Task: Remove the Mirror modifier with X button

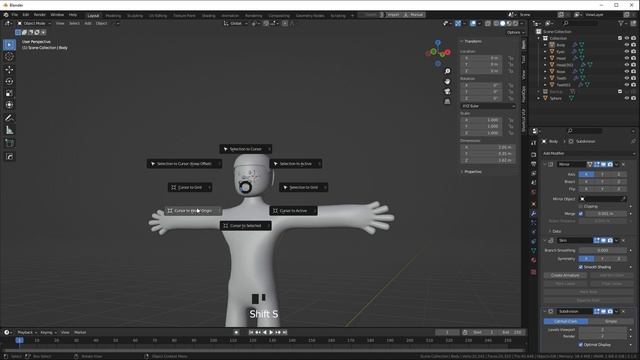Action: click(x=623, y=164)
